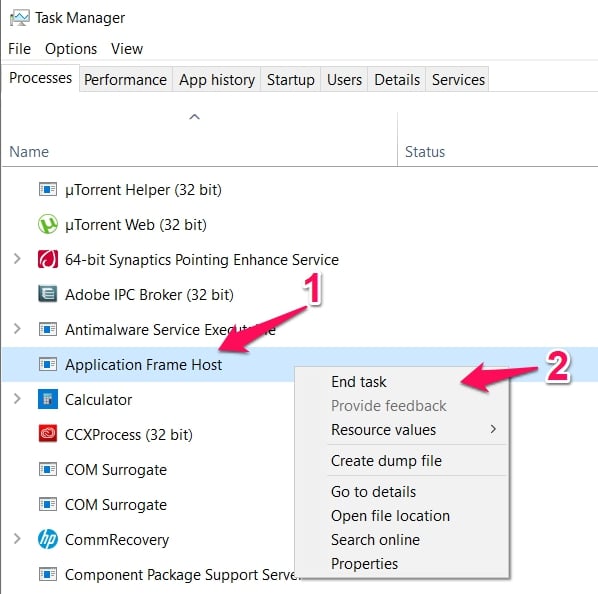
Task: Click the first COM Surrogate icon
Action: (x=48, y=469)
